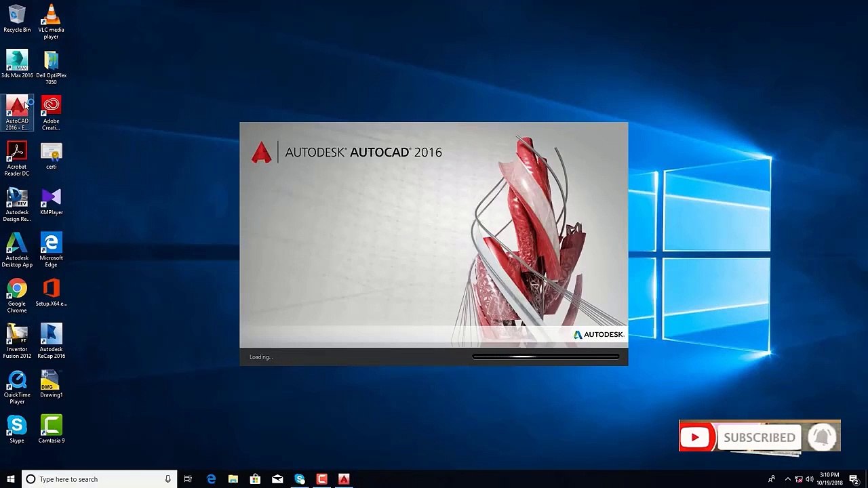Open the Recycle Bin desktop icon
Viewport: 868px width, 488px height.
(17, 19)
